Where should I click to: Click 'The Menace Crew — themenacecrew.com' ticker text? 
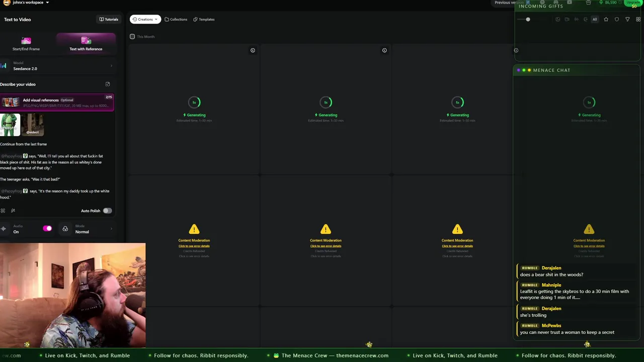click(334, 355)
